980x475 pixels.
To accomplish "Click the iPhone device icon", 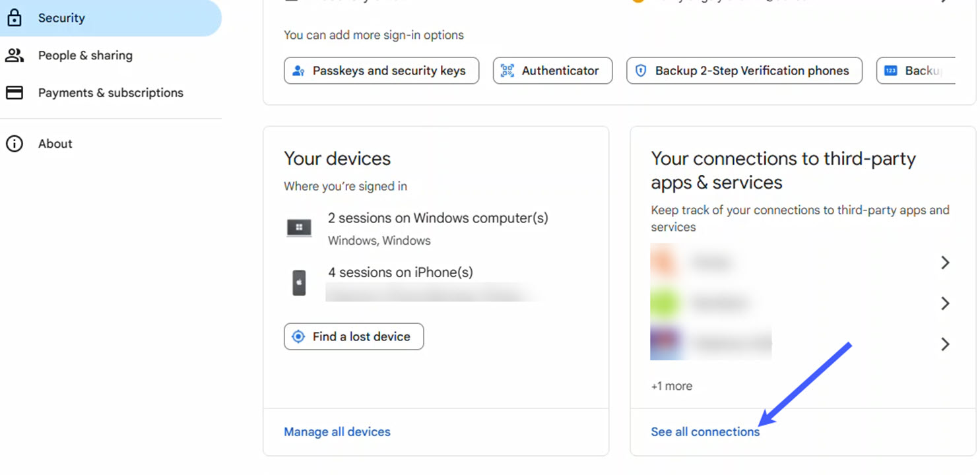I will coord(298,282).
